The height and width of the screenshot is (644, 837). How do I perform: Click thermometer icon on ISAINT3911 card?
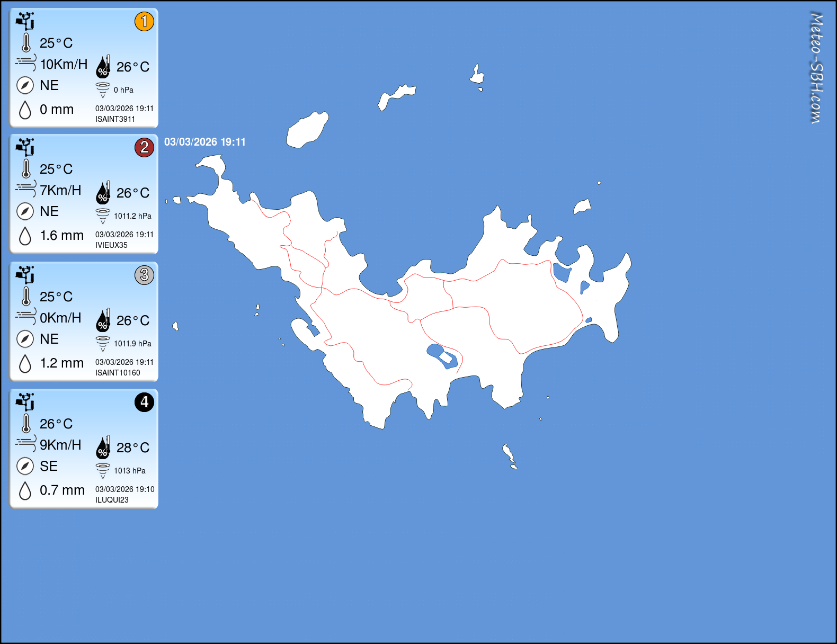pyautogui.click(x=26, y=43)
